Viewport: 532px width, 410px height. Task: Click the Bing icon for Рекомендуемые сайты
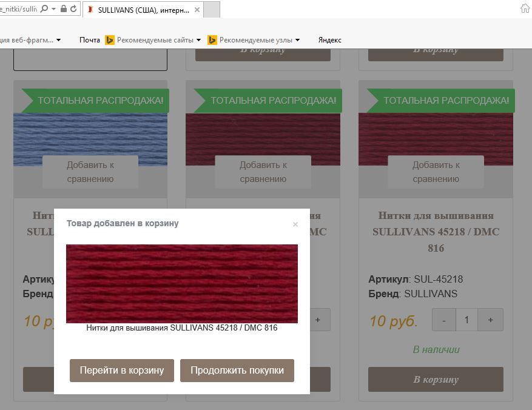(110, 40)
